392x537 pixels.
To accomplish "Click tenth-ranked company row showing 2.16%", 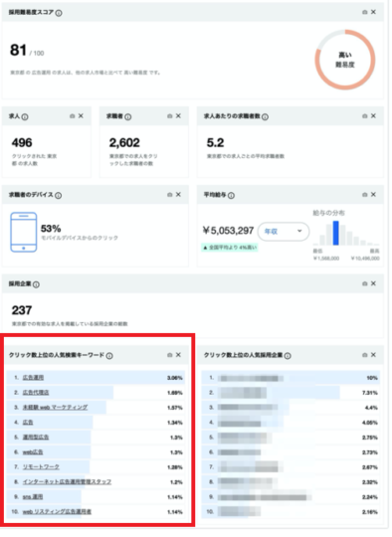I will [x=291, y=512].
